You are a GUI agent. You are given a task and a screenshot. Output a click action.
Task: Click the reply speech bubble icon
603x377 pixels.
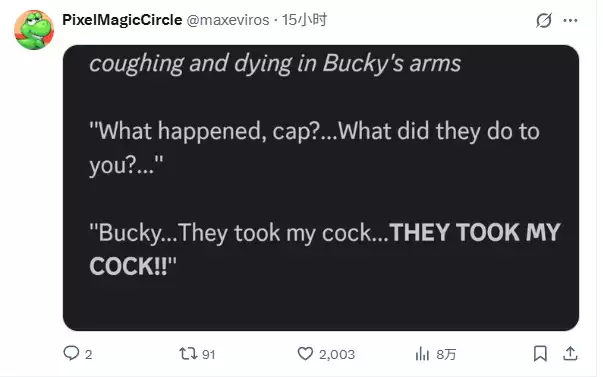click(71, 353)
